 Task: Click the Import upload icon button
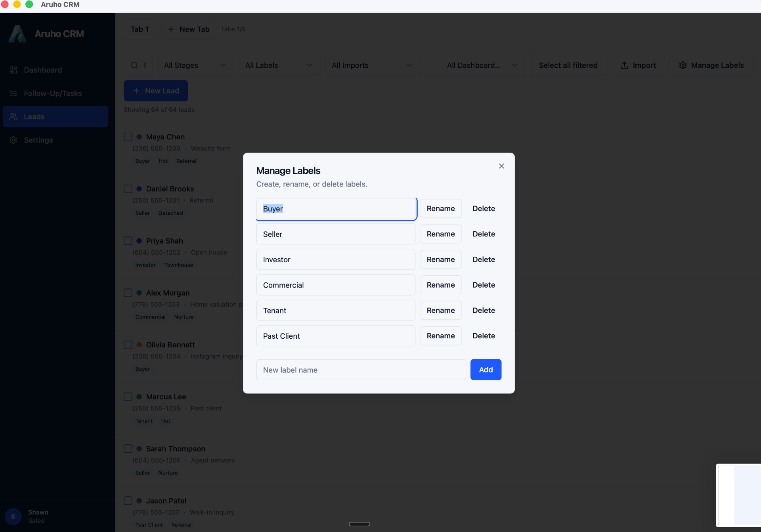(x=638, y=65)
